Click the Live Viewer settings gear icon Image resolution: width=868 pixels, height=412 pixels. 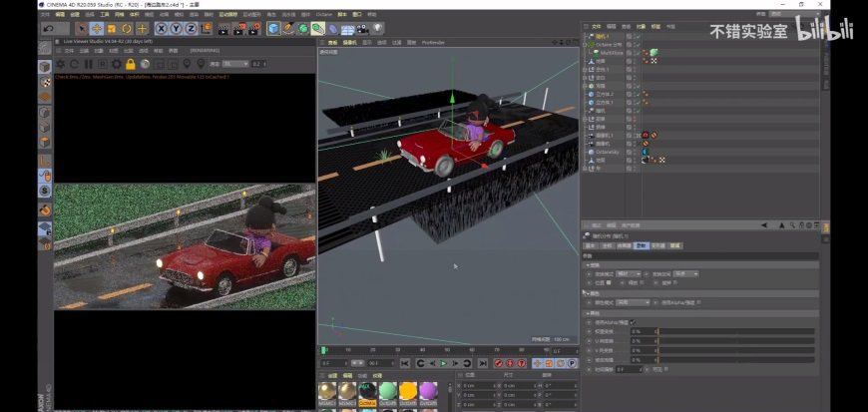coord(117,64)
